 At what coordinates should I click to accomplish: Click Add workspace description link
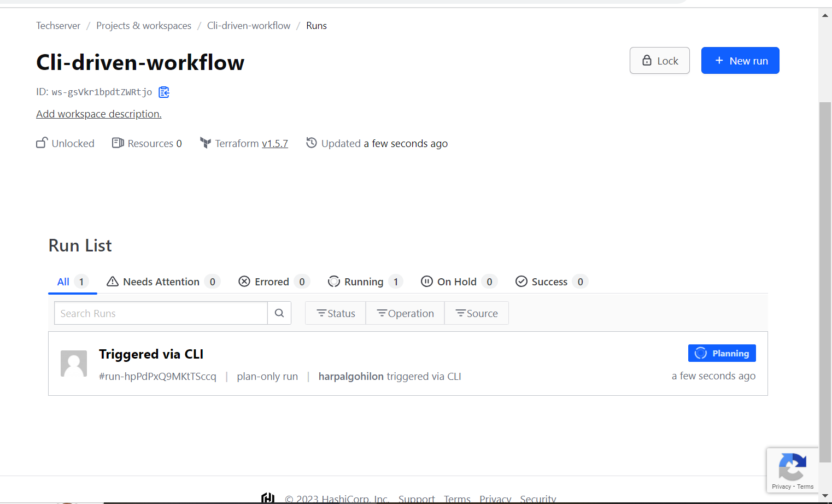click(x=99, y=114)
